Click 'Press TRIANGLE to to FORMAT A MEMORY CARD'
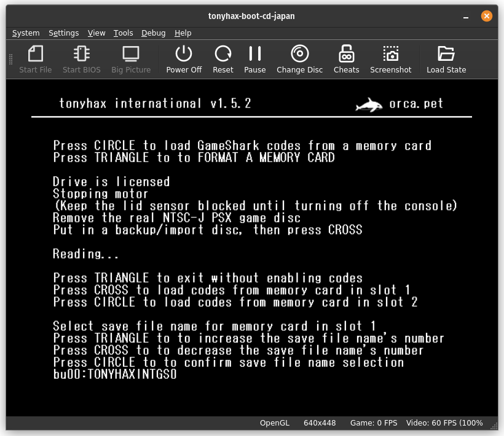Image resolution: width=504 pixels, height=436 pixels. (x=194, y=158)
